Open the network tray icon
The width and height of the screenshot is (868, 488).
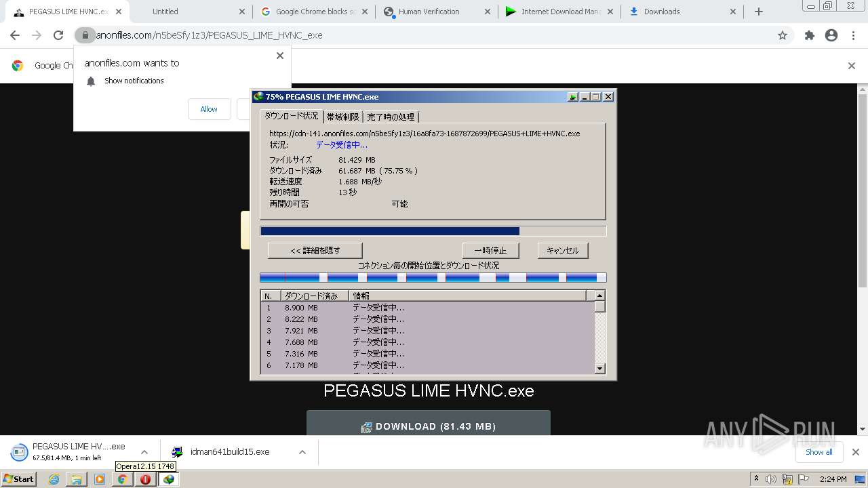tap(787, 479)
